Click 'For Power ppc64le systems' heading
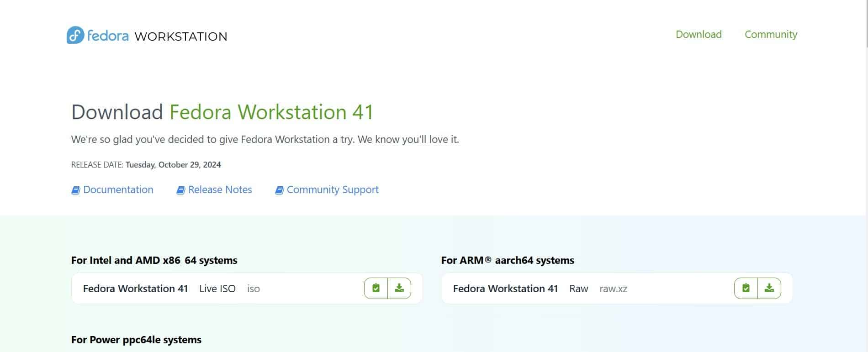868x352 pixels. [136, 340]
